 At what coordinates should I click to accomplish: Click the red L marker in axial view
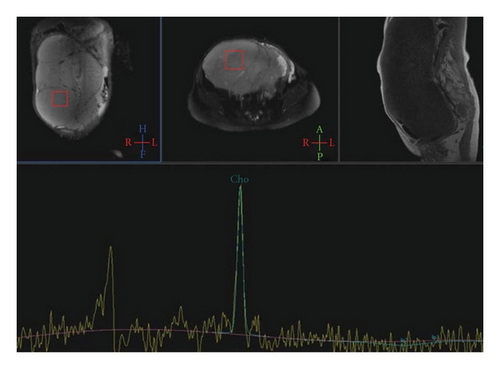[332, 143]
